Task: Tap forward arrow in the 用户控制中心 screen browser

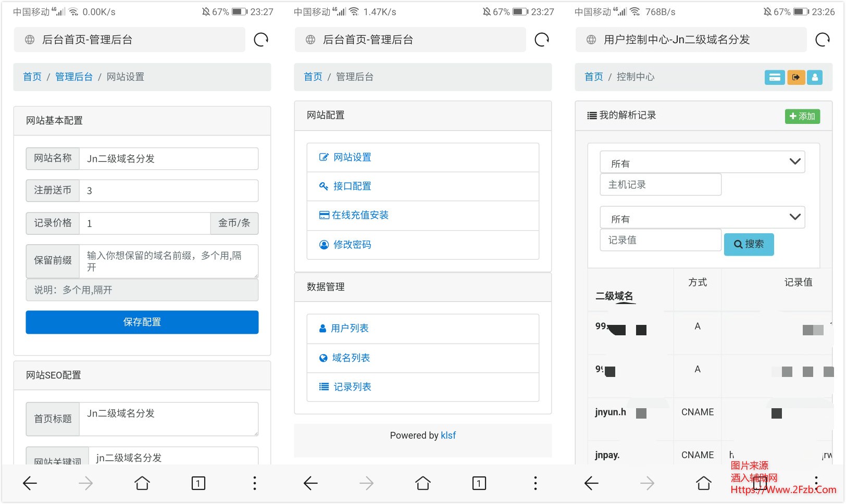Action: pyautogui.click(x=648, y=483)
